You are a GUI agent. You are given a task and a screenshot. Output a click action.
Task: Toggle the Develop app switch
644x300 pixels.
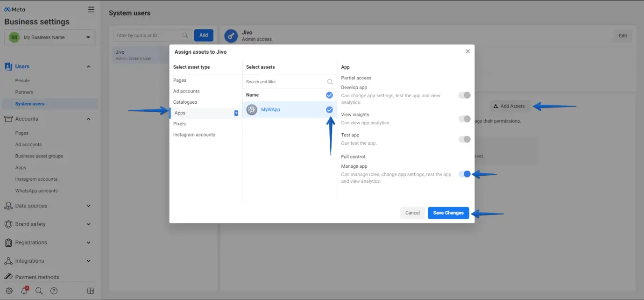point(464,95)
